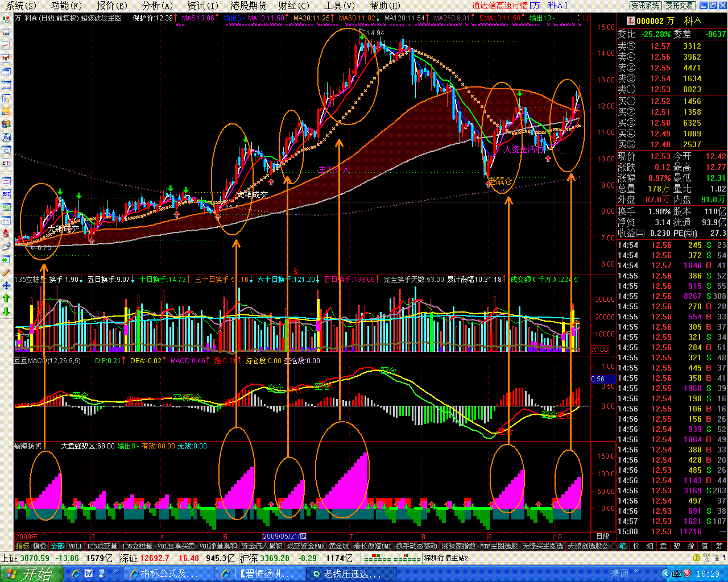Select the 笔 tab in right panel
This screenshot has height=582, width=728.
click(623, 546)
